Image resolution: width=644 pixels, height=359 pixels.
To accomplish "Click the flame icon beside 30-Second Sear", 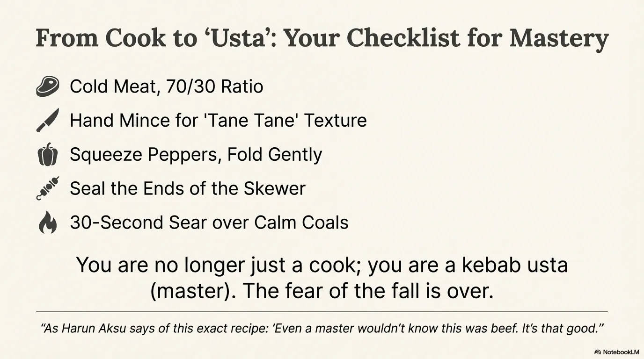I will [x=48, y=223].
